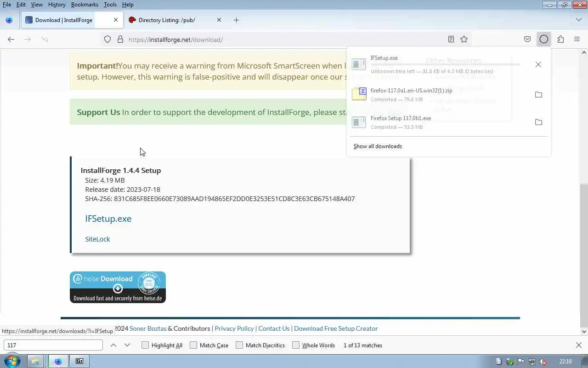
Task: Click the find bar search field
Action: (53, 345)
